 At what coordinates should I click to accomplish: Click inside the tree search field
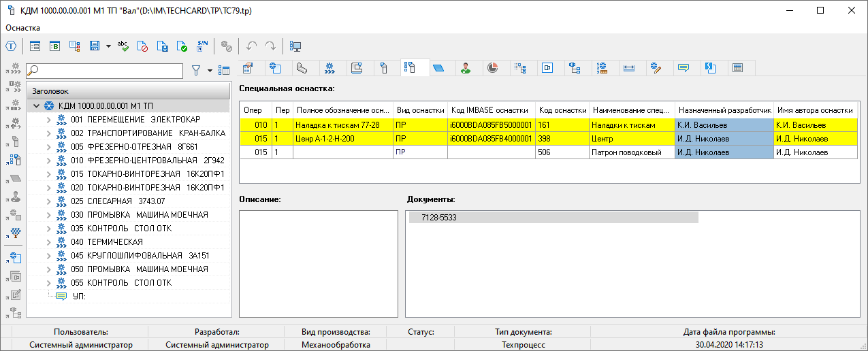(x=109, y=71)
